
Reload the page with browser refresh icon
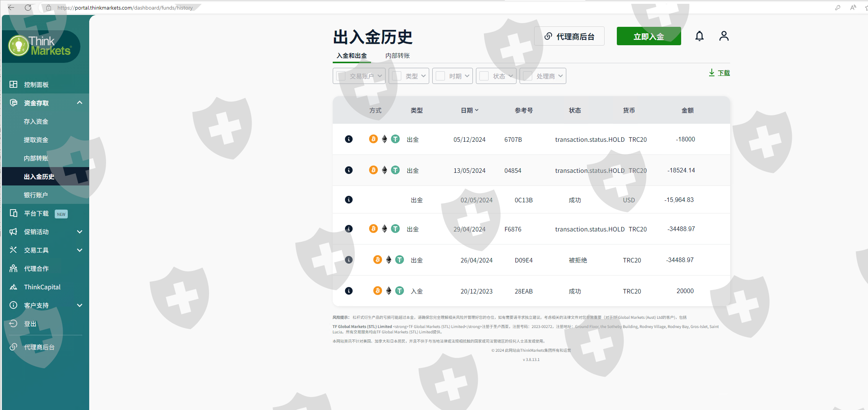pyautogui.click(x=28, y=8)
